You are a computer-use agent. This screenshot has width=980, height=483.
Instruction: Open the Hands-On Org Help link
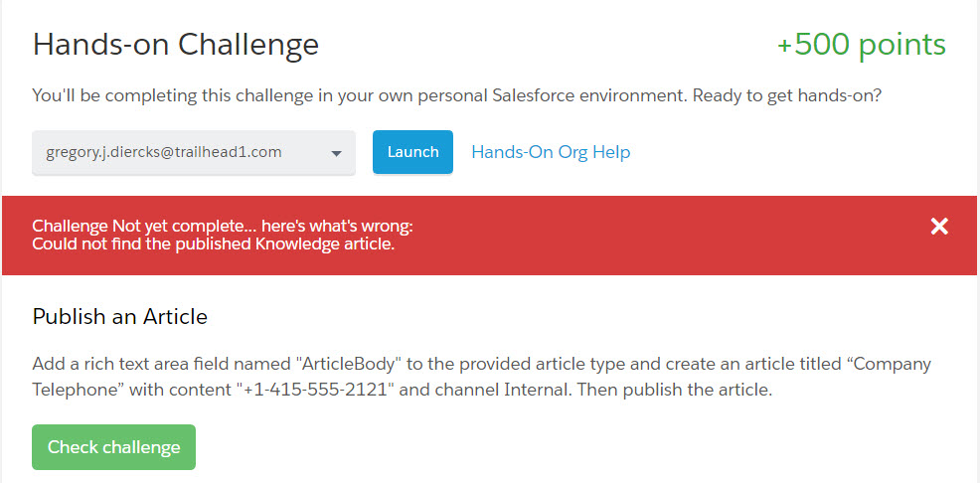click(x=551, y=152)
